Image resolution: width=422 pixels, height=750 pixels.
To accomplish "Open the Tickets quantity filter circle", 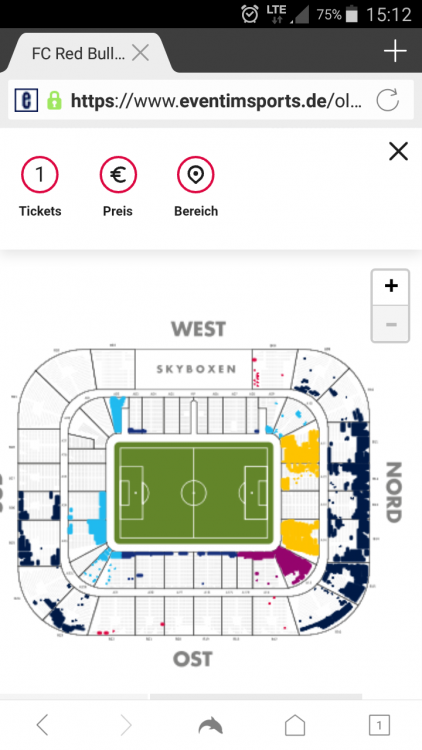I will (x=40, y=175).
